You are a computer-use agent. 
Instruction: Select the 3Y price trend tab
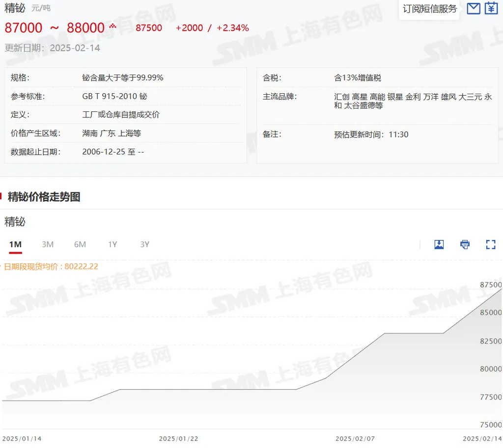(144, 244)
